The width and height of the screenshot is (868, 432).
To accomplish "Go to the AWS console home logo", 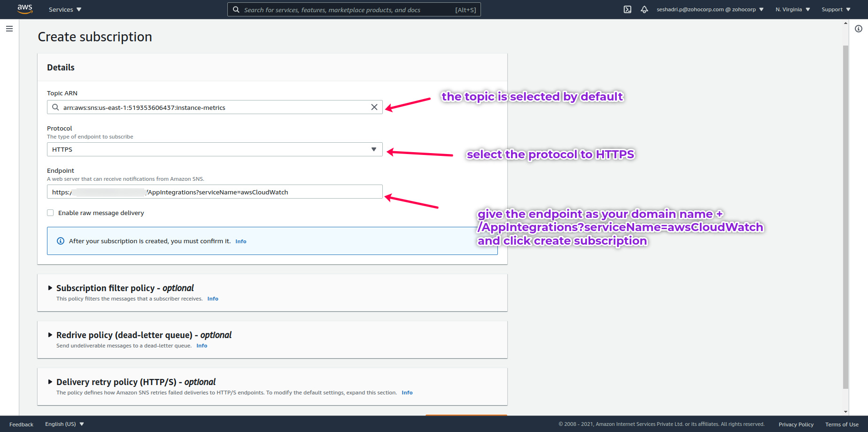I will tap(25, 9).
